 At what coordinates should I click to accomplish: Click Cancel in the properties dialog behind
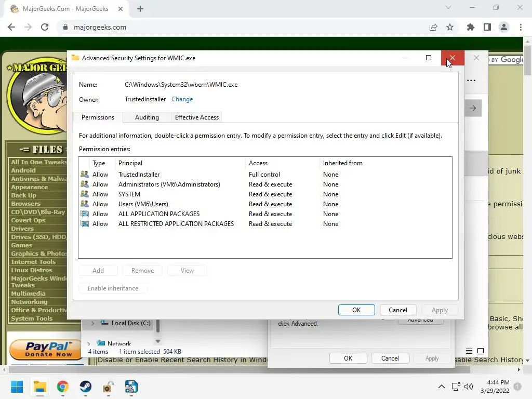tap(390, 358)
